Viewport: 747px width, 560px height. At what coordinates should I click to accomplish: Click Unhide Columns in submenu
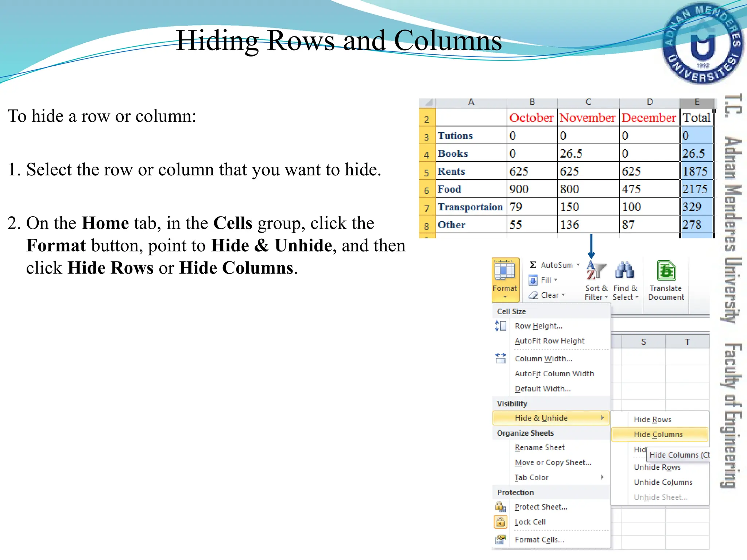pyautogui.click(x=660, y=482)
